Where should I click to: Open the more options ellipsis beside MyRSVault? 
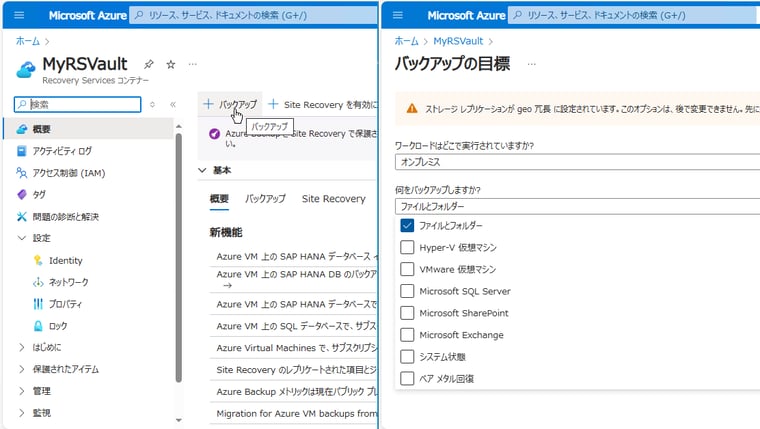click(x=192, y=64)
